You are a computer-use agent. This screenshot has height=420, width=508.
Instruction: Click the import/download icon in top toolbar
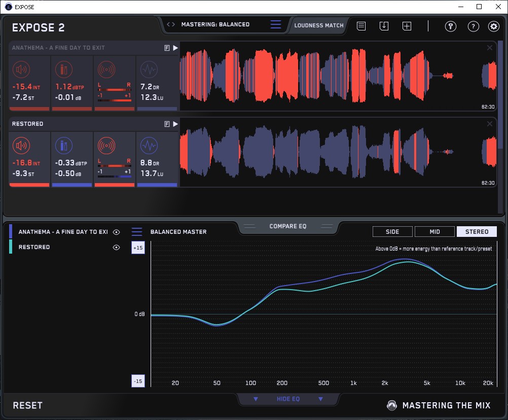click(x=384, y=26)
